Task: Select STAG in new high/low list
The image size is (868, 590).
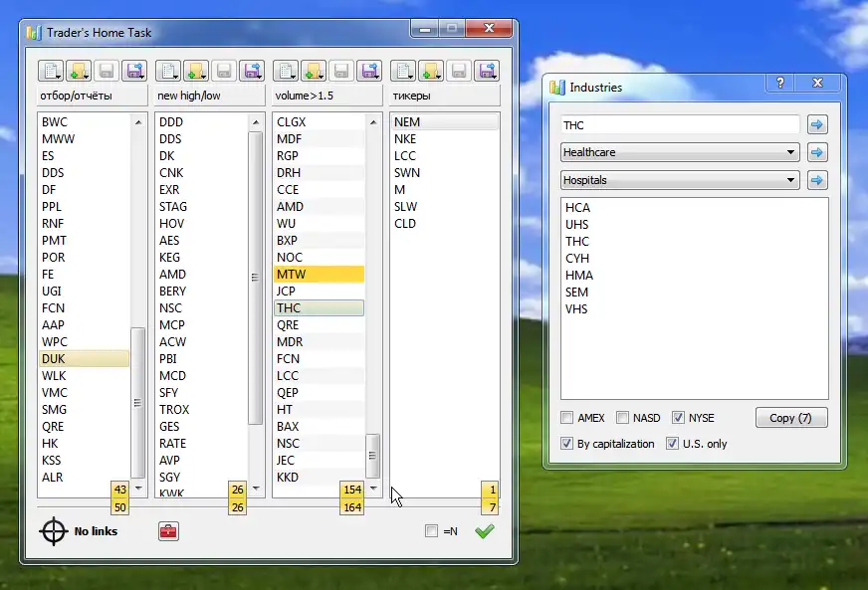Action: 201,206
